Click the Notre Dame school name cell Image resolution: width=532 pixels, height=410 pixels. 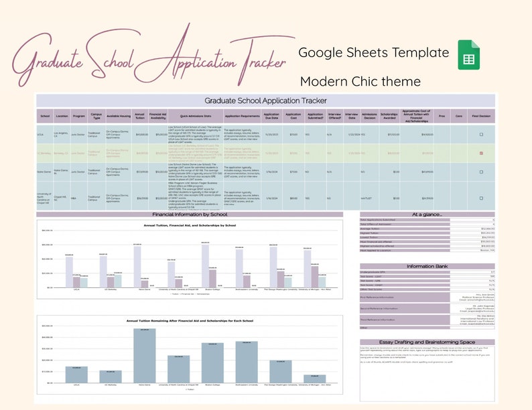45,172
